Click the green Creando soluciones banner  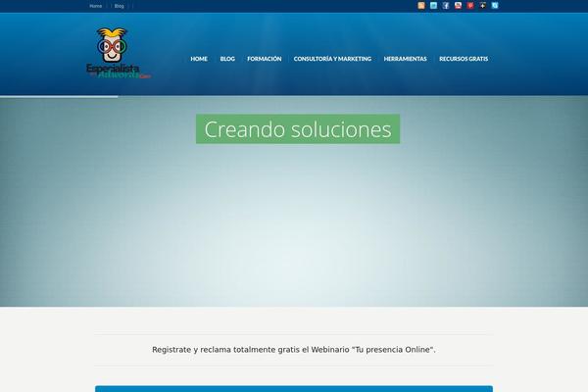(298, 129)
